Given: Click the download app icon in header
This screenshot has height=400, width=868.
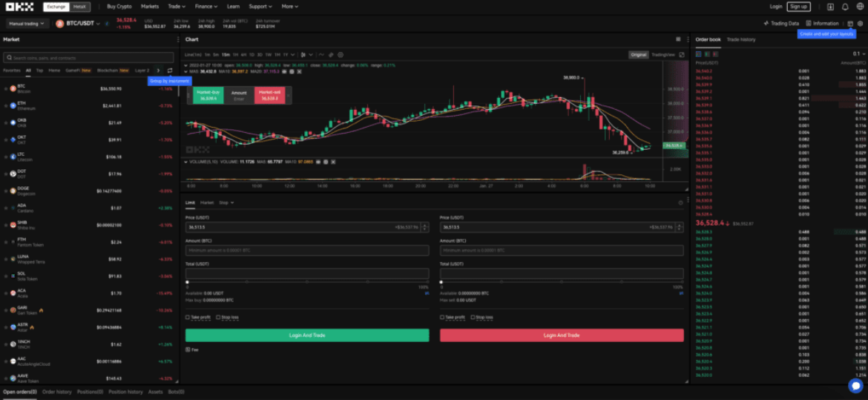Looking at the screenshot, I should coord(830,7).
